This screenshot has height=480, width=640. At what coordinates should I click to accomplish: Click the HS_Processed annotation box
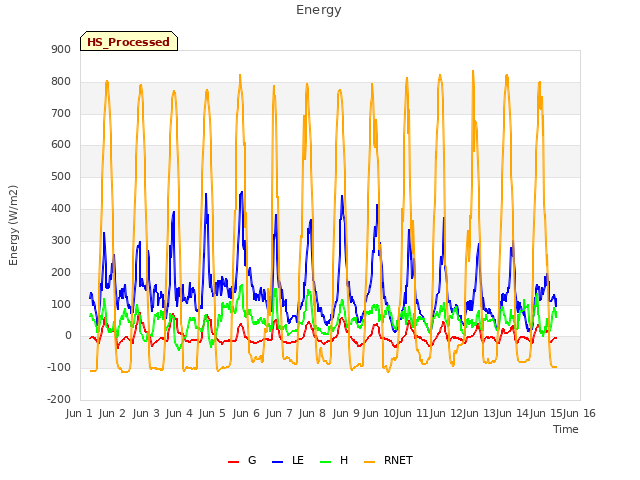(x=129, y=41)
